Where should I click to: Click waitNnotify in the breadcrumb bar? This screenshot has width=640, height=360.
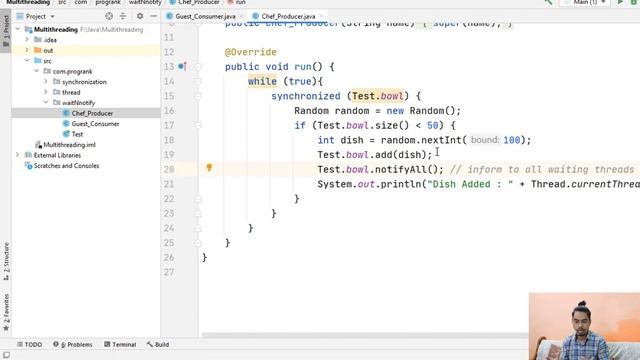[145, 2]
